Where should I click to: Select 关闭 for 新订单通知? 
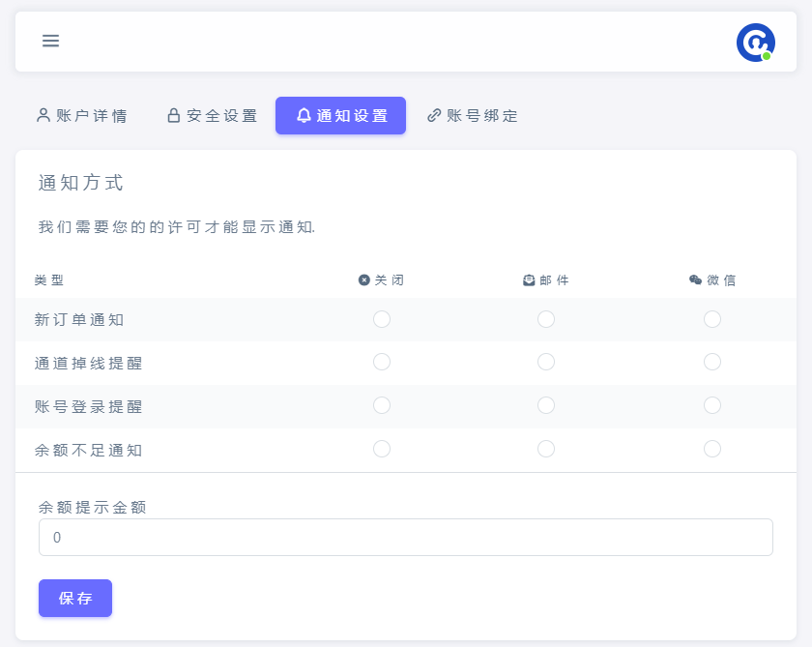click(382, 319)
